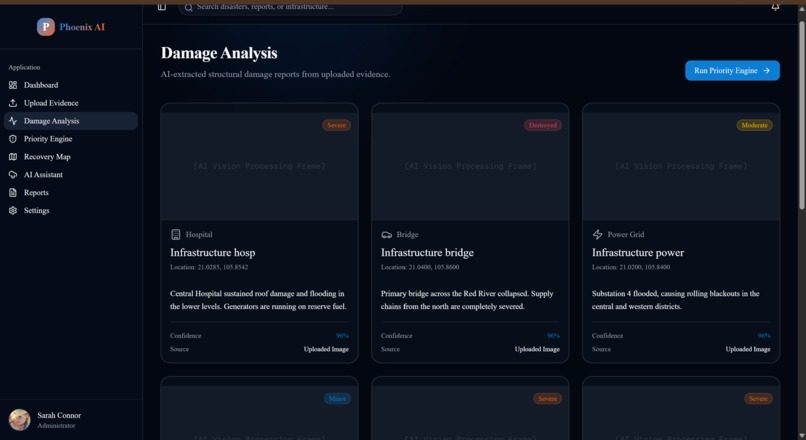Click the Recovery Map icon
This screenshot has height=440, width=806.
(x=13, y=157)
